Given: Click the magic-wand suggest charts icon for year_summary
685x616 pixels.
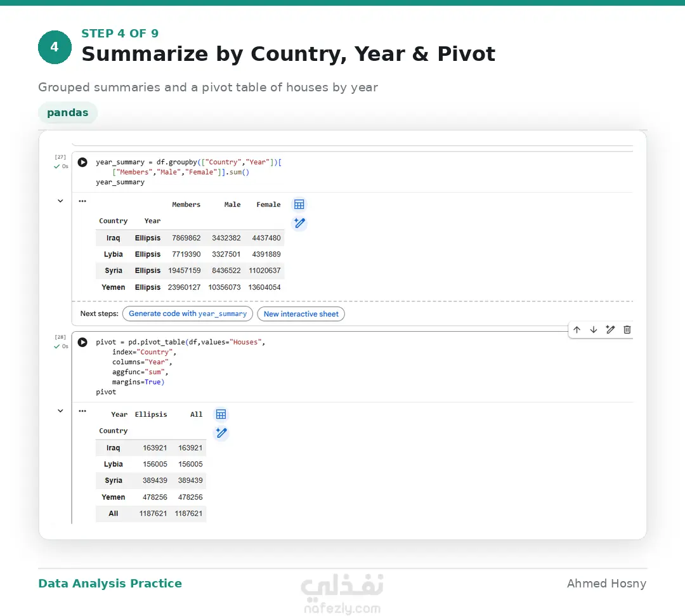Looking at the screenshot, I should click(x=299, y=223).
